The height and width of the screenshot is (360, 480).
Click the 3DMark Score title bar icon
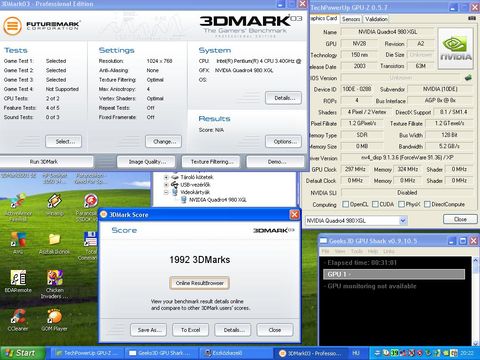(104, 214)
